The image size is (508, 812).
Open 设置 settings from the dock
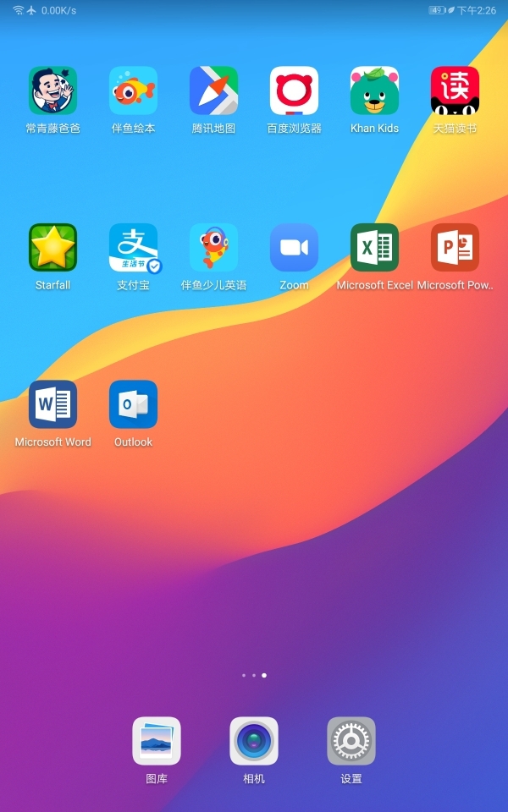pyautogui.click(x=351, y=741)
